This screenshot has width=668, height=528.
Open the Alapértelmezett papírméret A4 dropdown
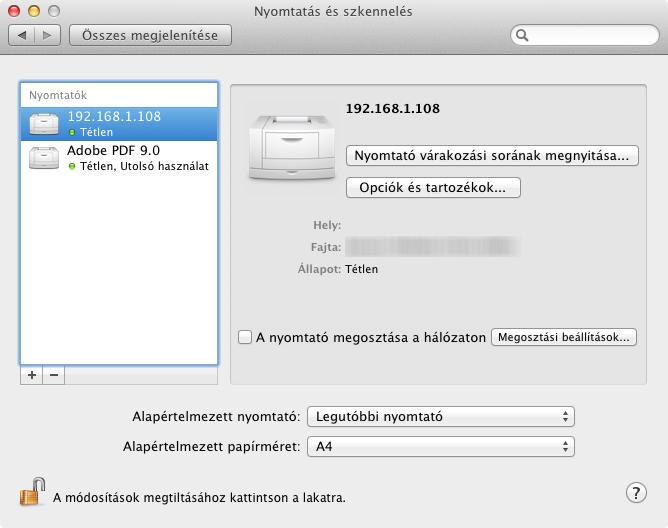coord(441,447)
